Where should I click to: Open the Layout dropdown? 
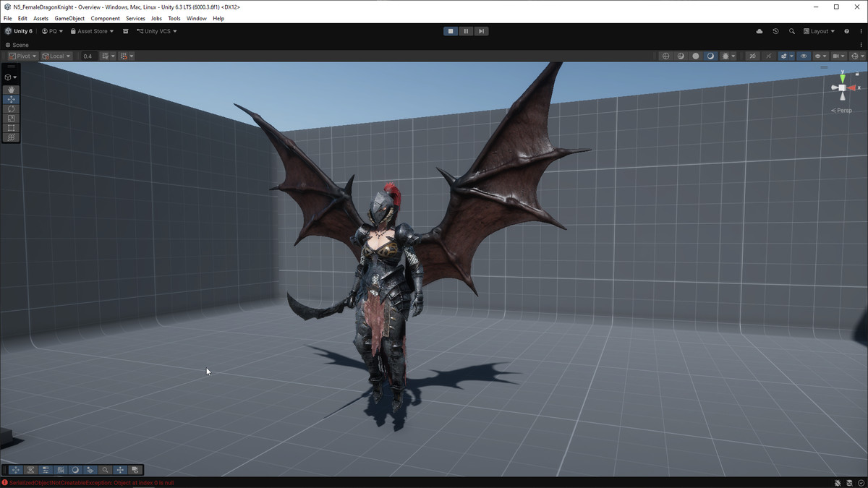pos(818,31)
